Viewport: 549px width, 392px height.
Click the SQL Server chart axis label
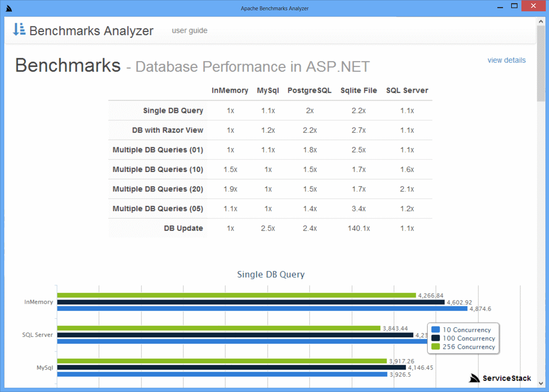pyautogui.click(x=37, y=335)
